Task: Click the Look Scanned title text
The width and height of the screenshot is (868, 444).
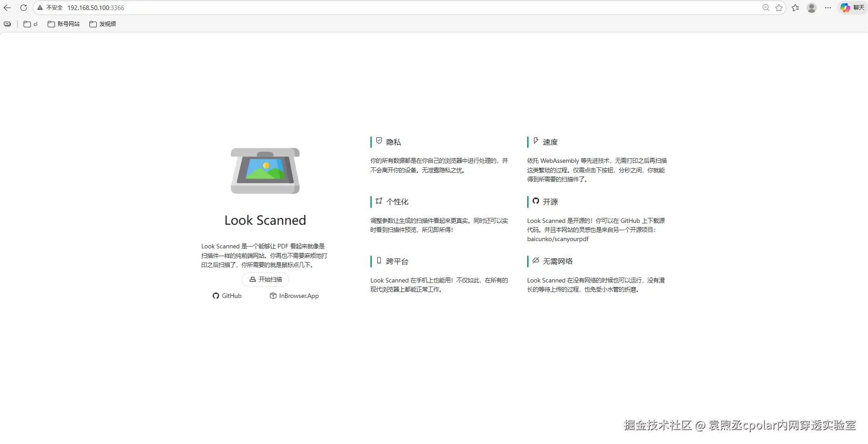Action: click(265, 220)
